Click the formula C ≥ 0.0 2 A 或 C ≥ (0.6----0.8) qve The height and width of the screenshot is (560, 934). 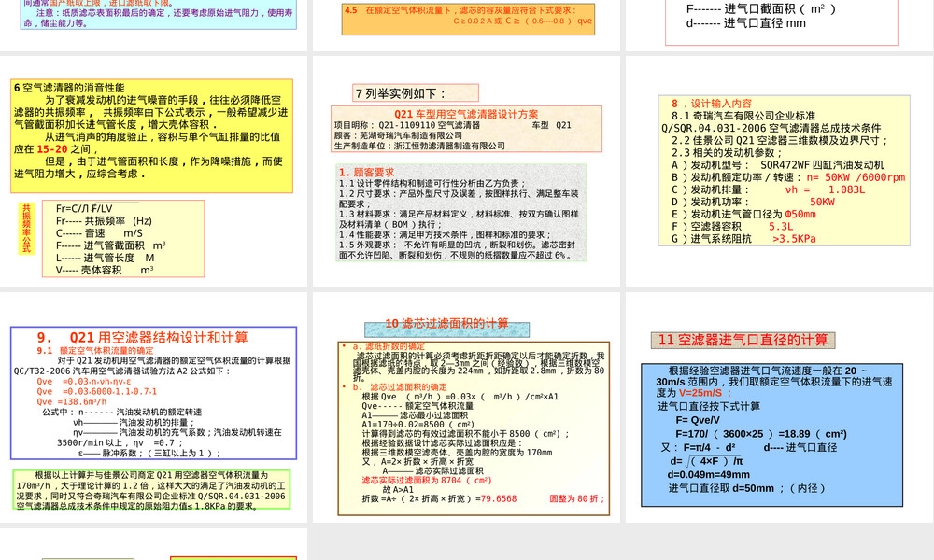tap(522, 21)
